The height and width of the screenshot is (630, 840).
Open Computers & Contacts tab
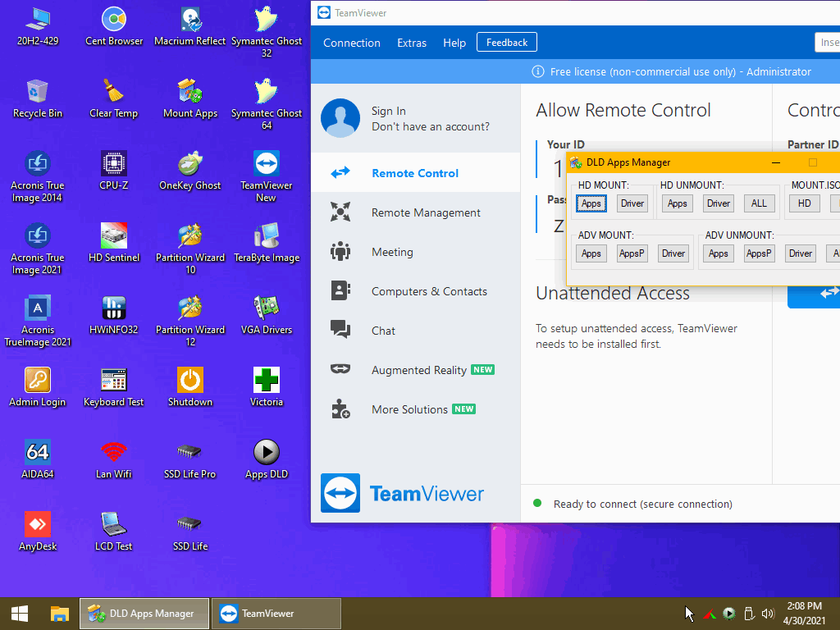415,291
